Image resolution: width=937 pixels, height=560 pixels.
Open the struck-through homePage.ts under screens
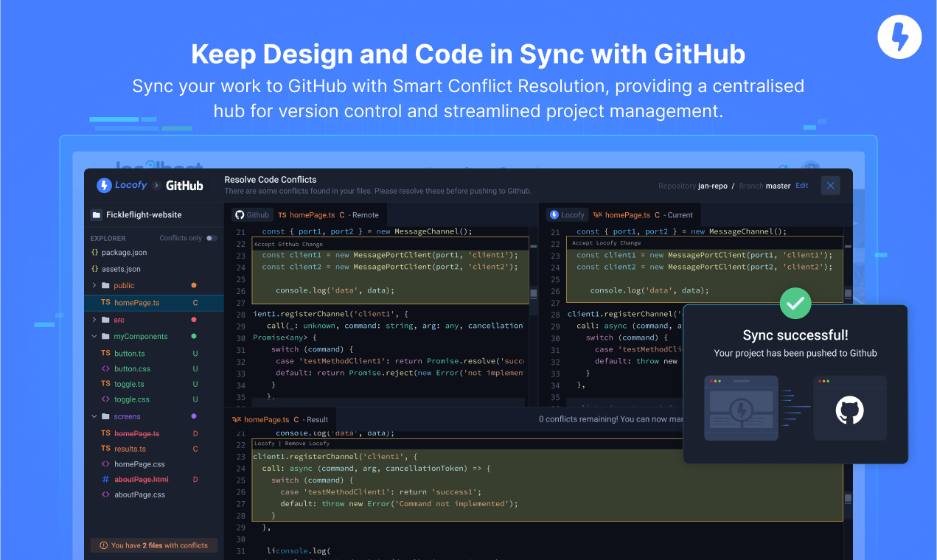[x=136, y=433]
